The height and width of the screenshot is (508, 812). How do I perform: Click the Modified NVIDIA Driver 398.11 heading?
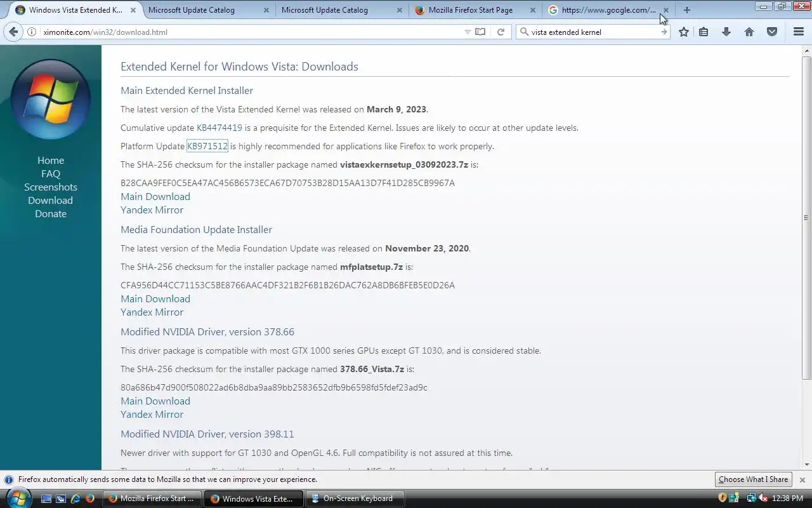coord(207,434)
